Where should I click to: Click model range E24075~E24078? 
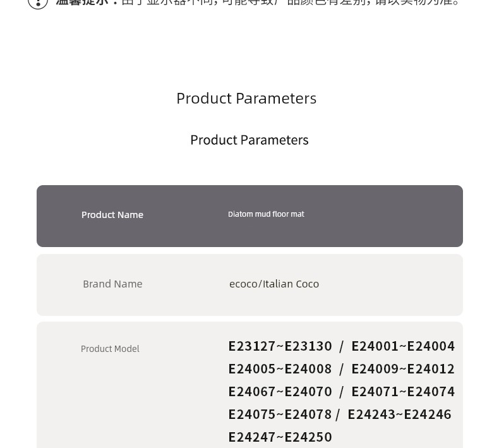coord(280,415)
